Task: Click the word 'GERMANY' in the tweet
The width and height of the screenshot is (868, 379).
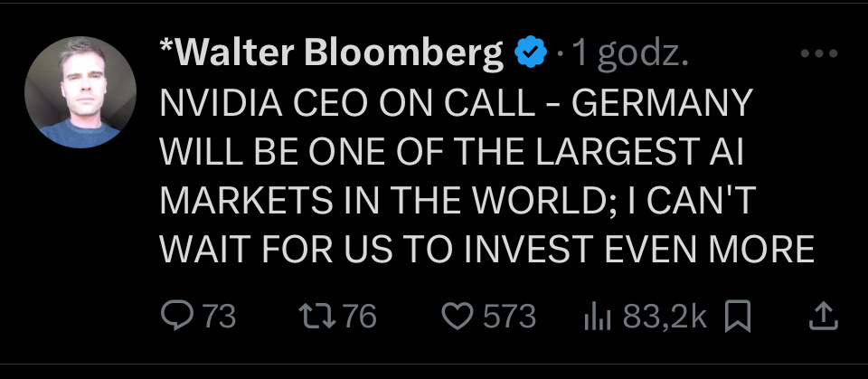Action: [664, 104]
